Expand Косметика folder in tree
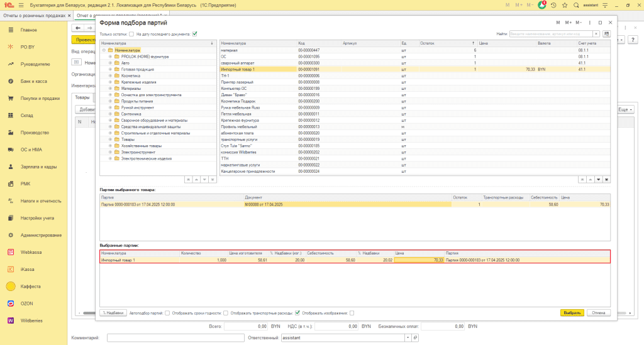 coord(110,76)
